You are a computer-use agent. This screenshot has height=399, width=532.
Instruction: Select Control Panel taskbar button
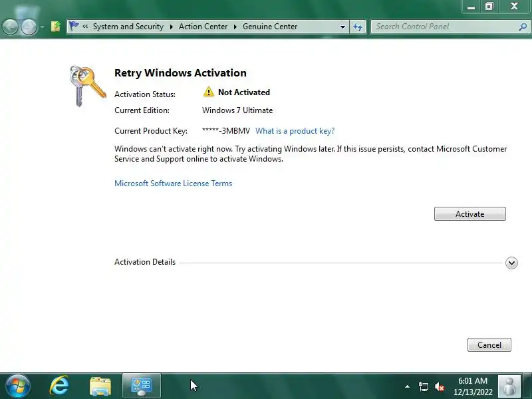(x=142, y=386)
